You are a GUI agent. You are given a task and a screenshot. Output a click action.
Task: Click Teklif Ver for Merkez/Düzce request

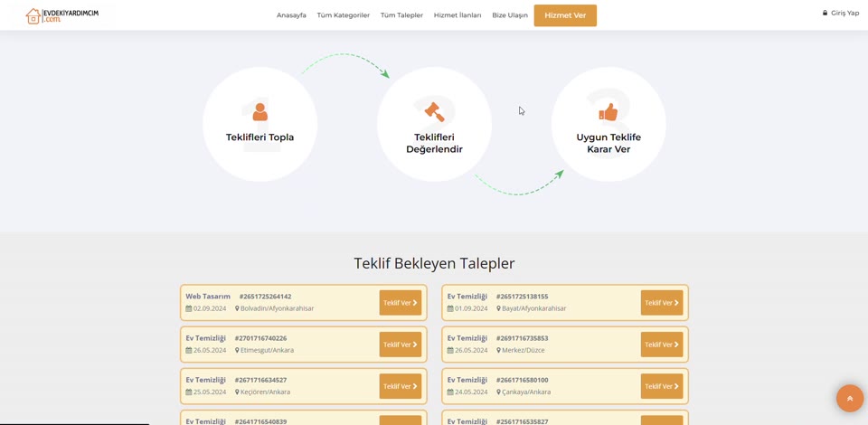point(662,345)
